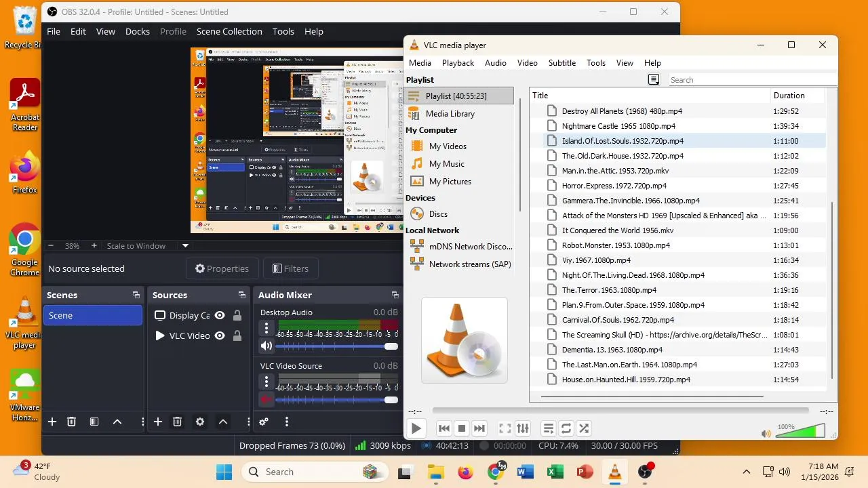Screen dimensions: 868x488
Task: Mute Desktop Audio speaker button
Action: 267,346
